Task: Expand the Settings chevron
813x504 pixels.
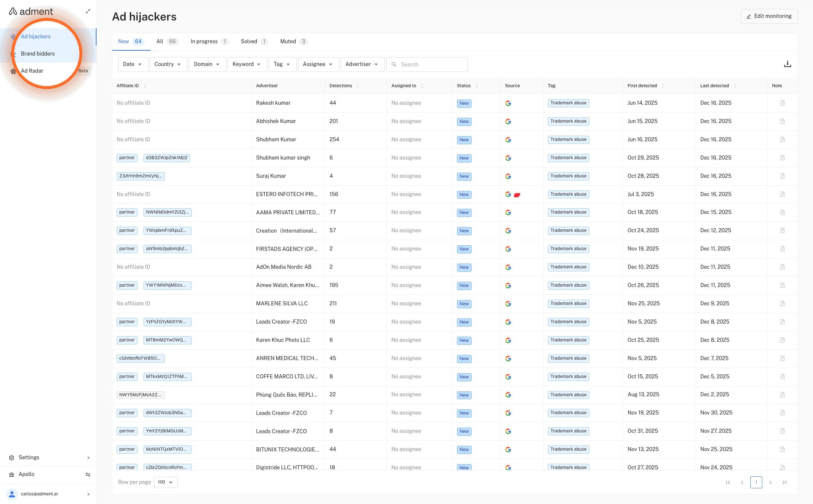Action: tap(88, 458)
